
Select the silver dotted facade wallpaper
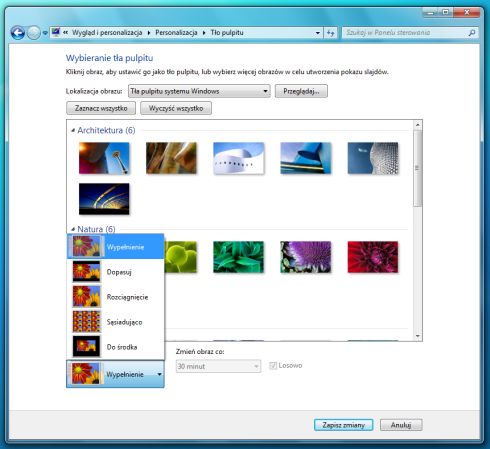(373, 158)
